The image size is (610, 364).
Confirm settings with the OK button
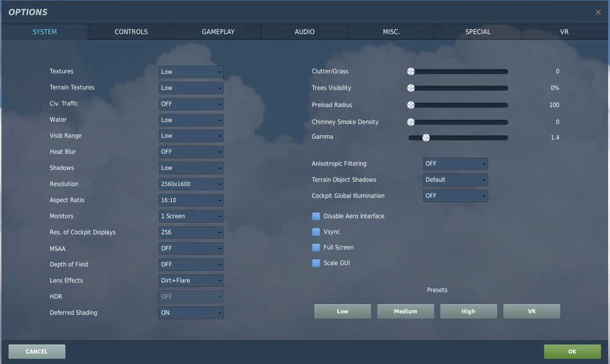(x=572, y=351)
